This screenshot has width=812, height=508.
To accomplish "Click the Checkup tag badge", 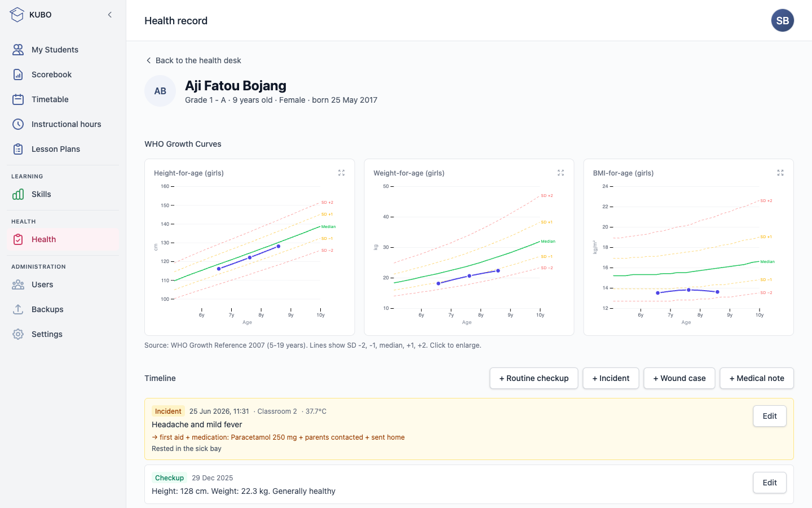I will (169, 478).
